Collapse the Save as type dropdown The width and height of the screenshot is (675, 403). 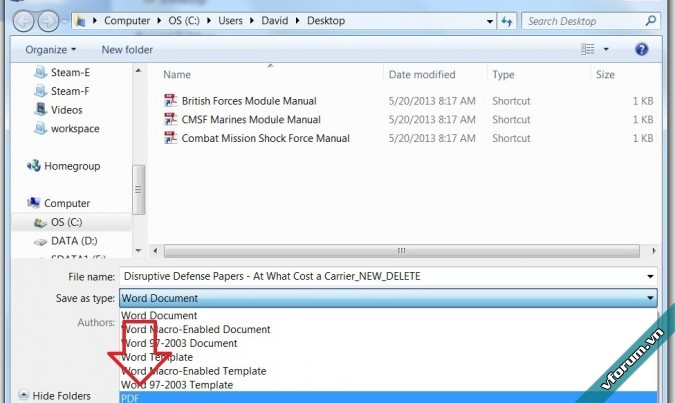pyautogui.click(x=650, y=298)
